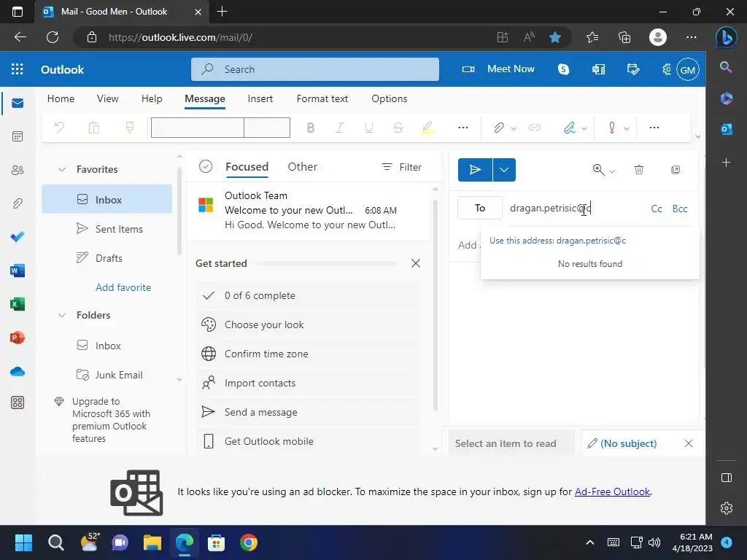Collapse the Folders section
Viewport: 747px width, 560px height.
[x=62, y=315]
